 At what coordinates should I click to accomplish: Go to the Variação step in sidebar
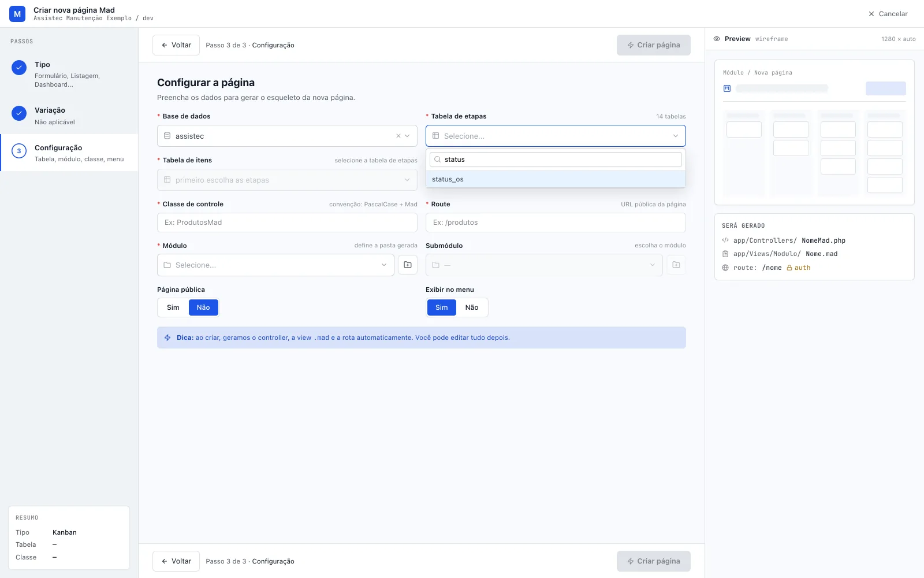(69, 116)
